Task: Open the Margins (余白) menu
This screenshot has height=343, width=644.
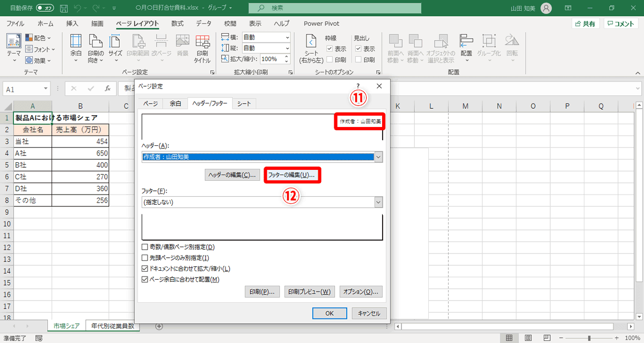Action: [76, 48]
